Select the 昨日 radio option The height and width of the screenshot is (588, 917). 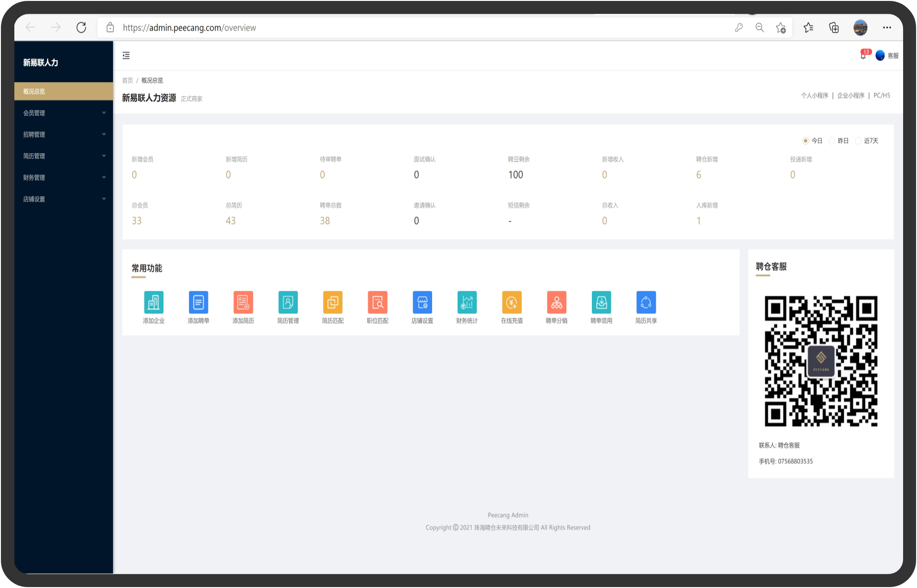pyautogui.click(x=832, y=141)
